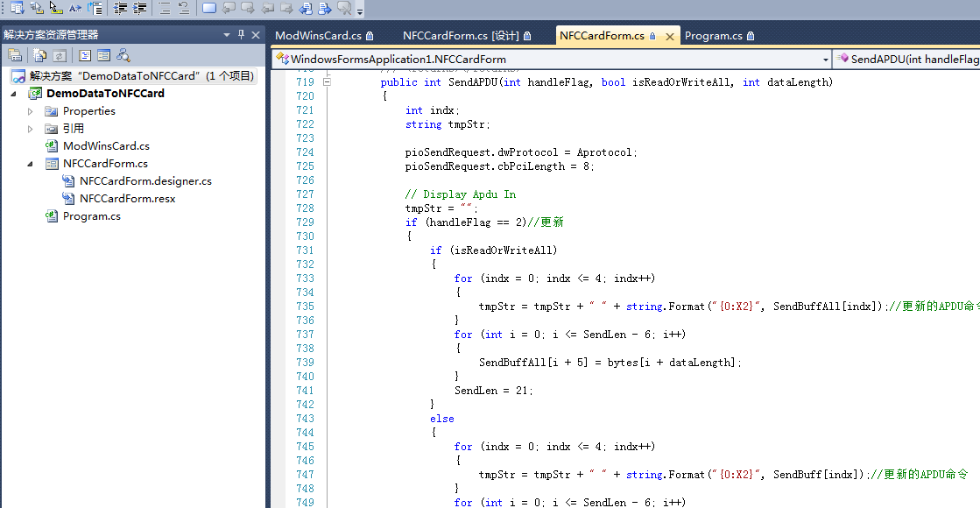Click 'if (isReadOrWriteAll)' code line
The width and height of the screenshot is (980, 508).
(493, 250)
